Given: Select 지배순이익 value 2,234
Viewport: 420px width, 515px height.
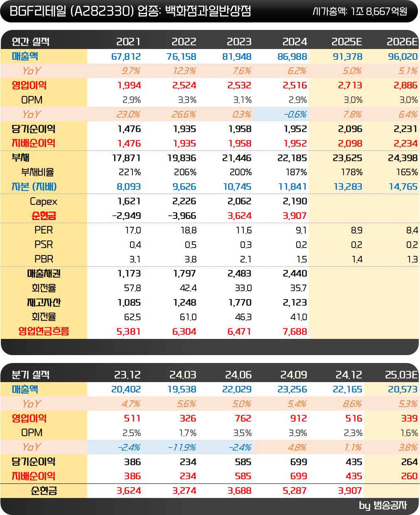Looking at the screenshot, I should click(x=406, y=143).
